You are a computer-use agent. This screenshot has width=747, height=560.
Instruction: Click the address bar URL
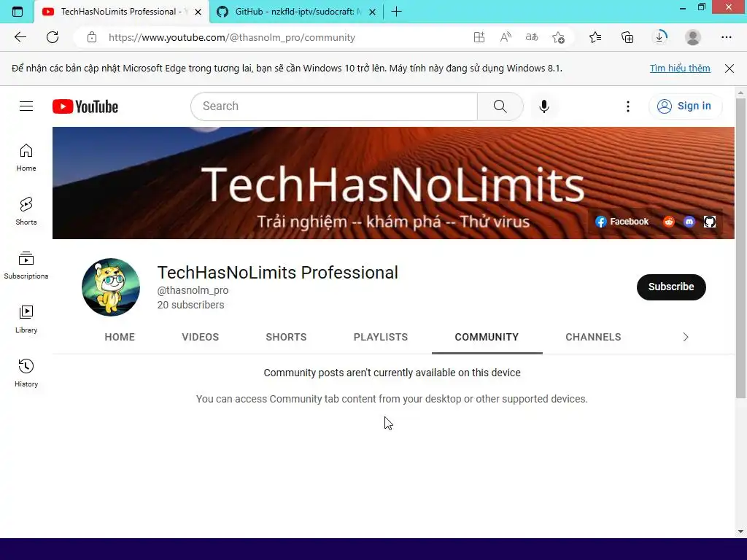click(231, 37)
